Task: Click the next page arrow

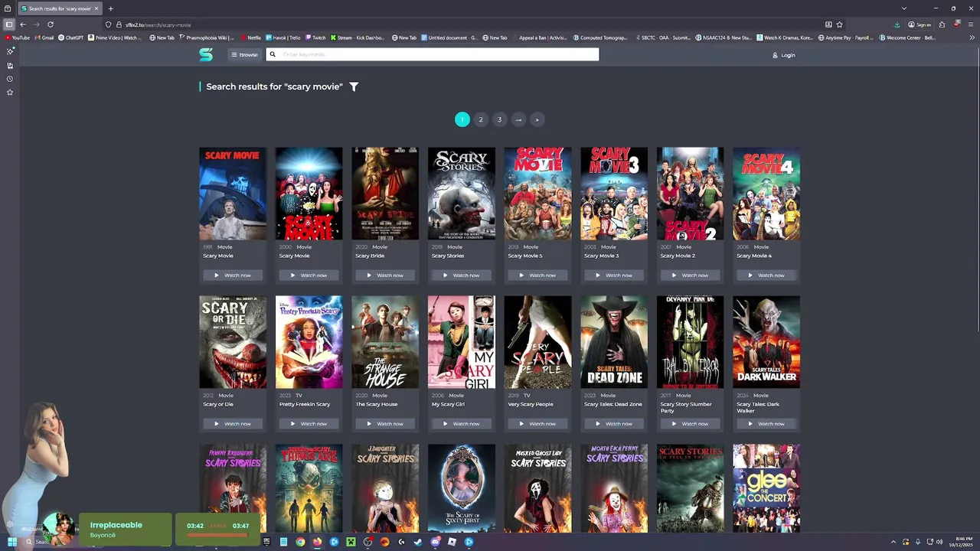Action: (x=518, y=119)
